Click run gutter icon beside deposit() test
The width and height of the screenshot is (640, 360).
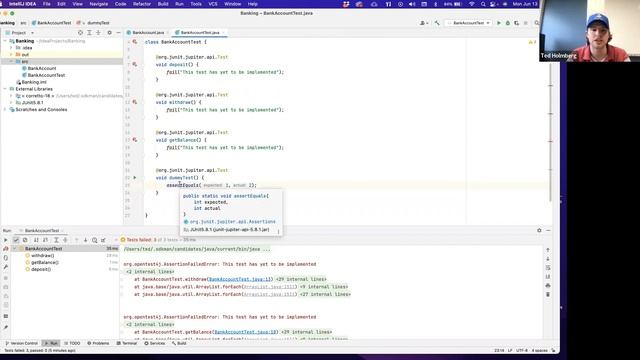(x=135, y=64)
